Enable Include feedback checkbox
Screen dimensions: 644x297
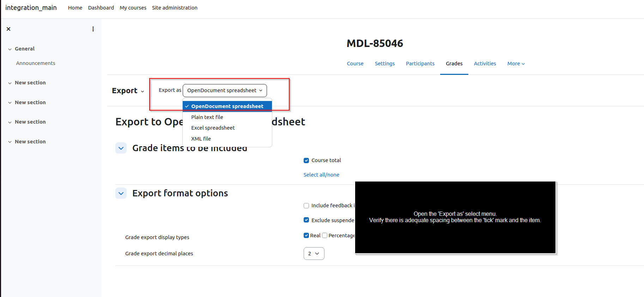(306, 206)
